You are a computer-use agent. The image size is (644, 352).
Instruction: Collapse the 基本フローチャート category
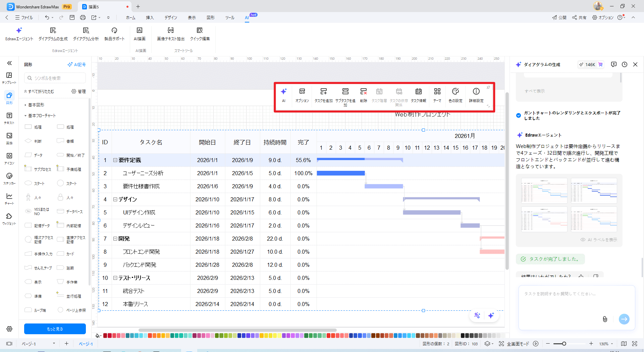click(25, 116)
